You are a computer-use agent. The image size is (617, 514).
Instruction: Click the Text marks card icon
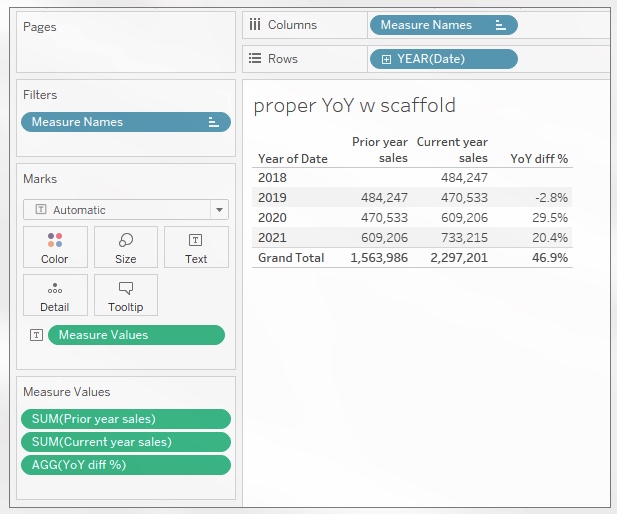click(x=196, y=241)
